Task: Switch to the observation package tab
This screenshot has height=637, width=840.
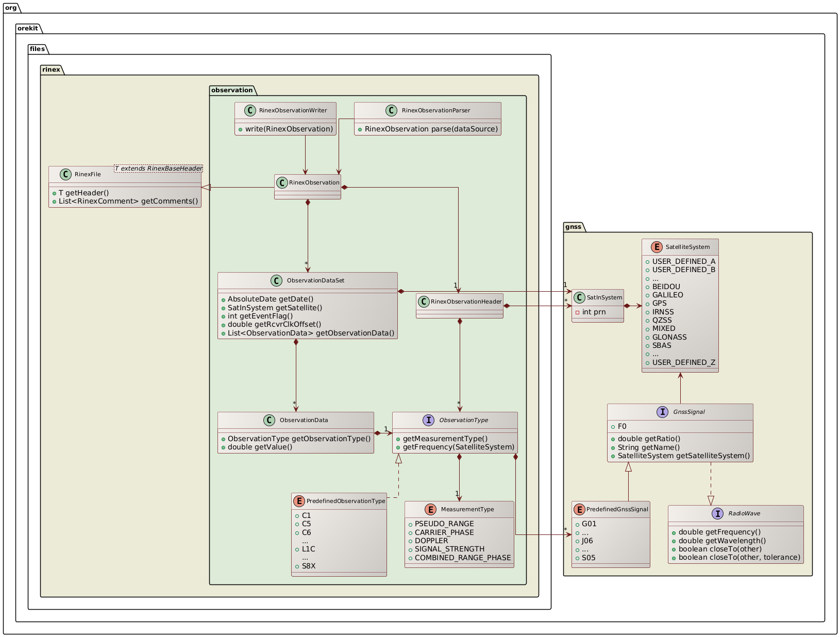Action: pos(232,90)
